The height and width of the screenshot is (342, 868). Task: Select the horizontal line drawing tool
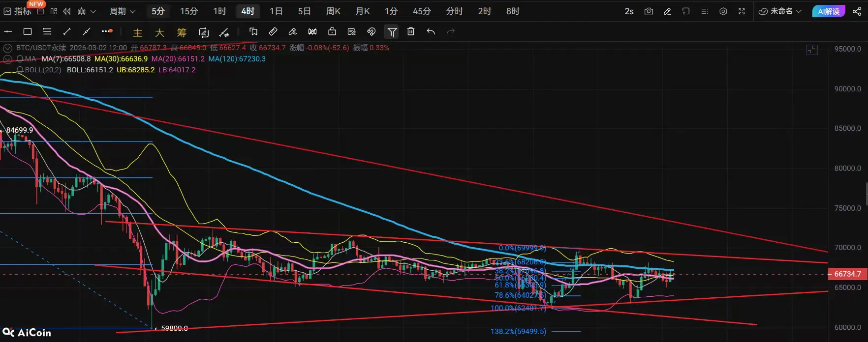[8, 31]
